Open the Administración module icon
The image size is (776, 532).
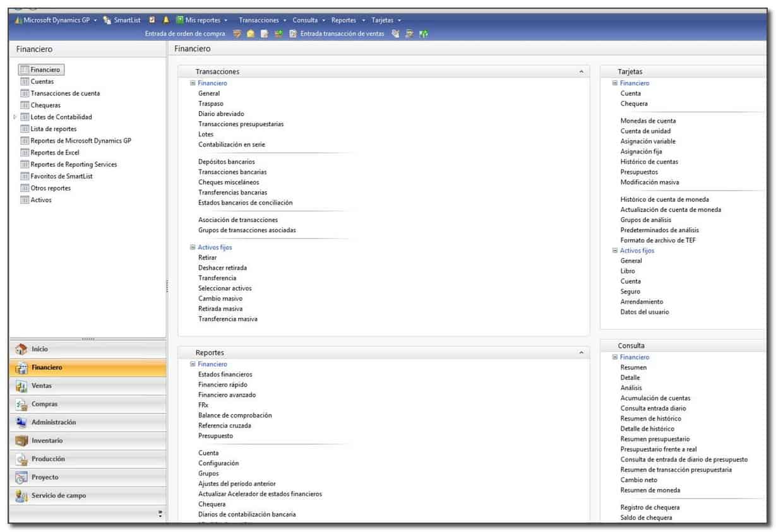pos(21,422)
